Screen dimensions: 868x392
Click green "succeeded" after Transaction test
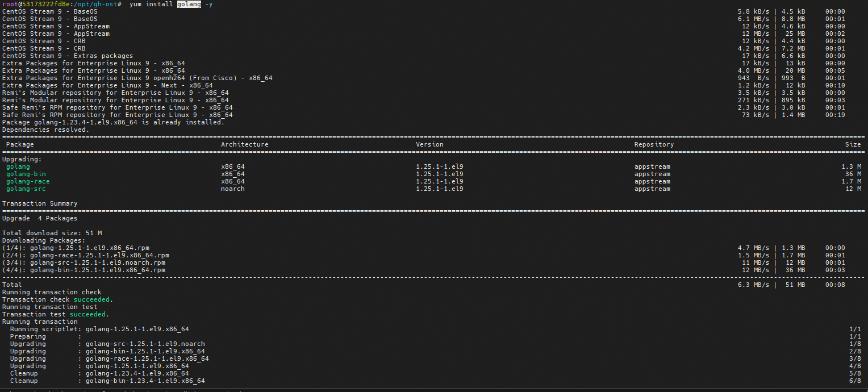click(87, 314)
